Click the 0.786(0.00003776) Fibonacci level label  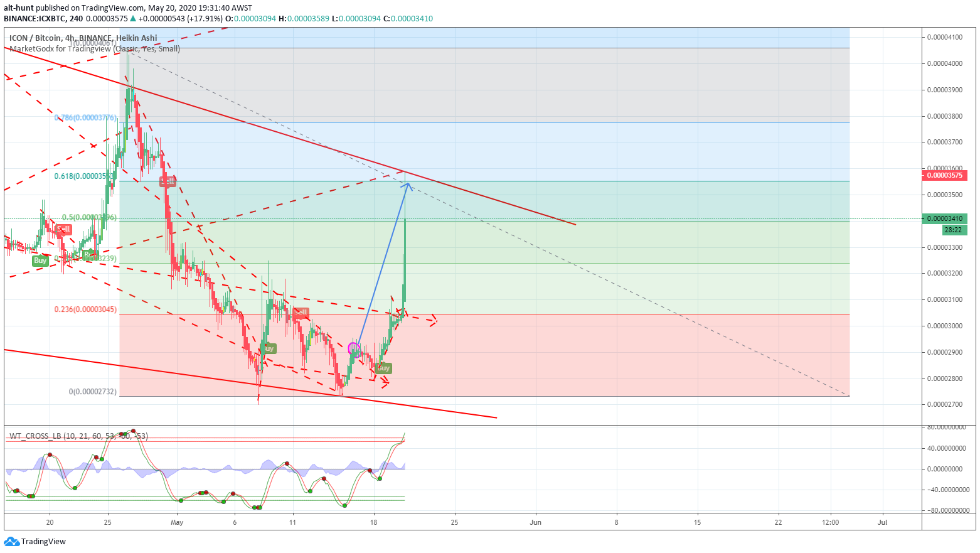[x=85, y=117]
